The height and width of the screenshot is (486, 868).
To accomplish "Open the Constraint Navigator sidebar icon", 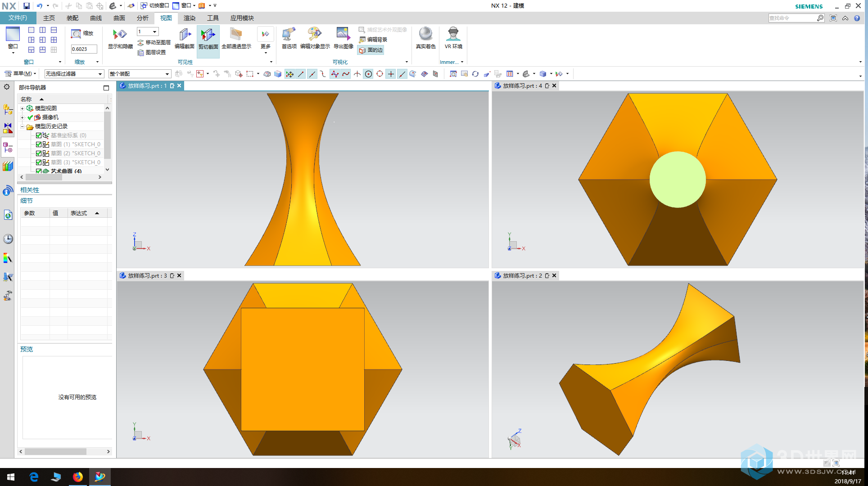I will point(8,128).
